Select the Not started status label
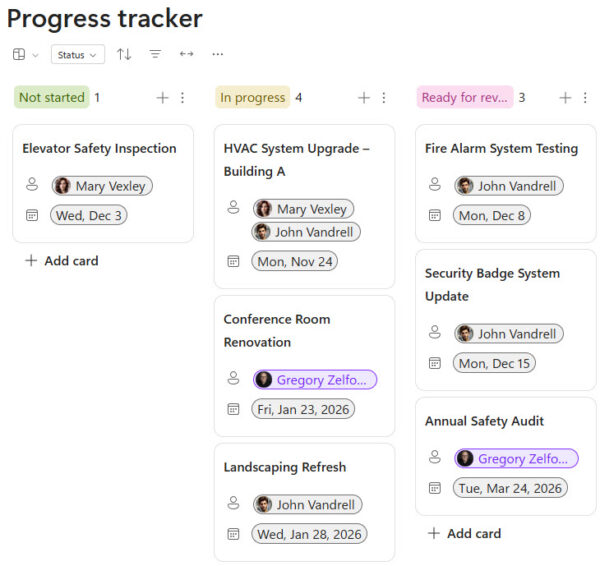600x566 pixels. point(52,97)
